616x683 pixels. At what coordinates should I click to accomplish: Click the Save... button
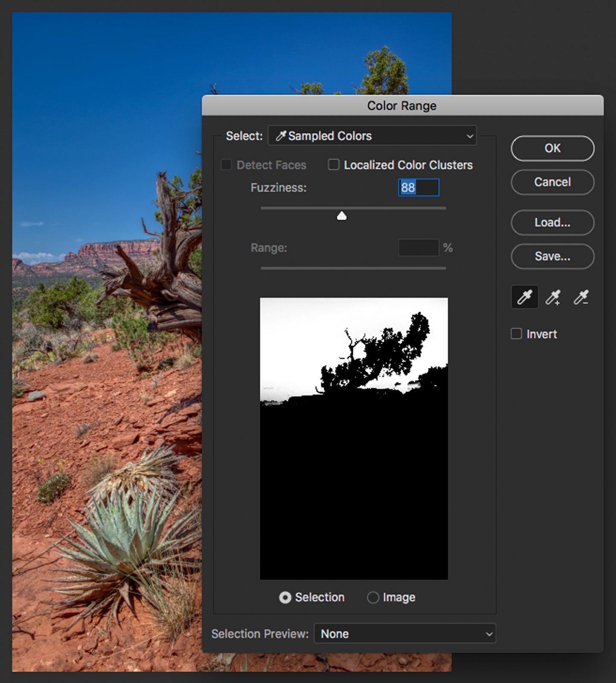click(552, 257)
